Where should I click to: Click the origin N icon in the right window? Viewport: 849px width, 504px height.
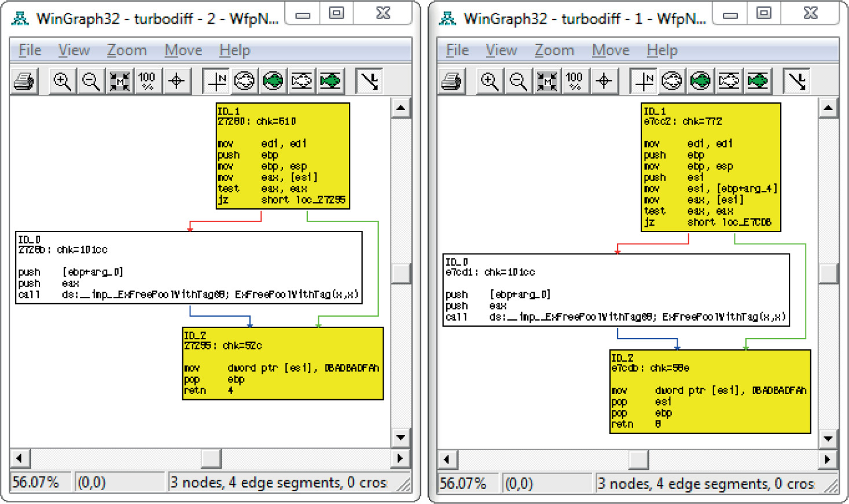[x=644, y=82]
